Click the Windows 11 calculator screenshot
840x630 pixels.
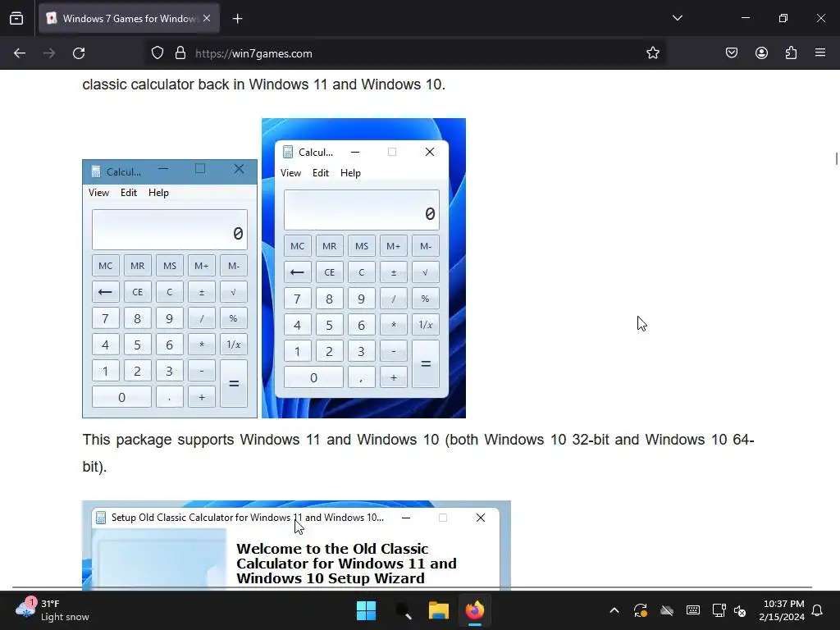[363, 268]
